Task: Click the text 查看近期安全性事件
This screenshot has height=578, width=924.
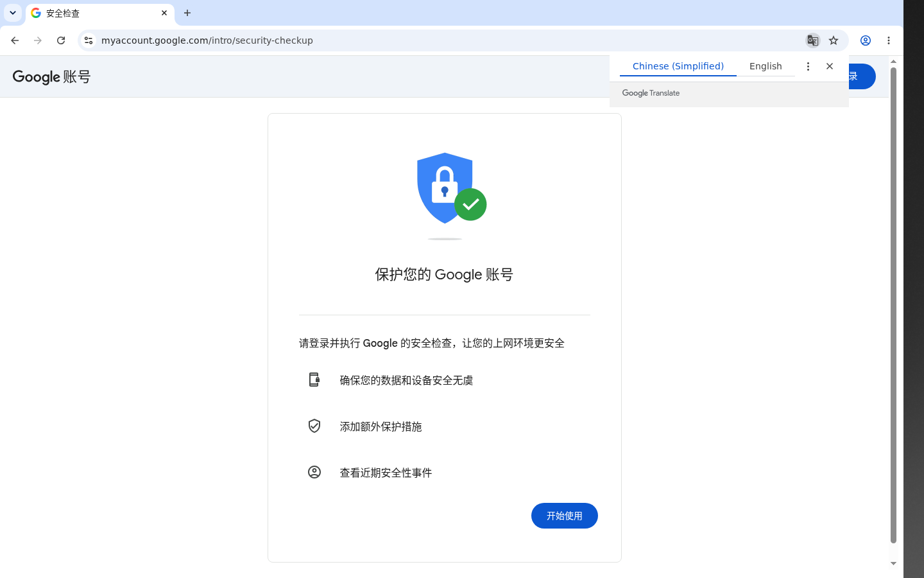Action: [x=386, y=473]
